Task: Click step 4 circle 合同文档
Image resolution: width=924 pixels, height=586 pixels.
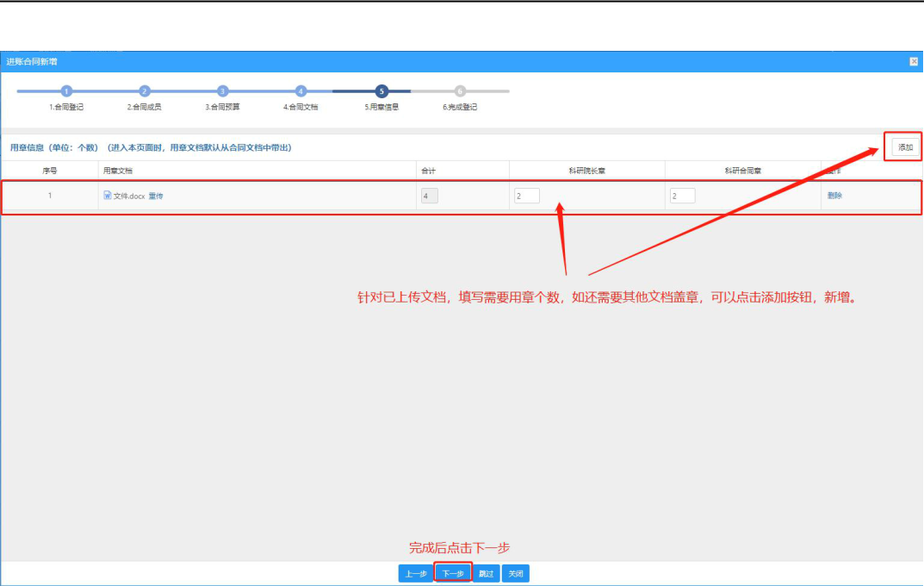Action: coord(301,91)
